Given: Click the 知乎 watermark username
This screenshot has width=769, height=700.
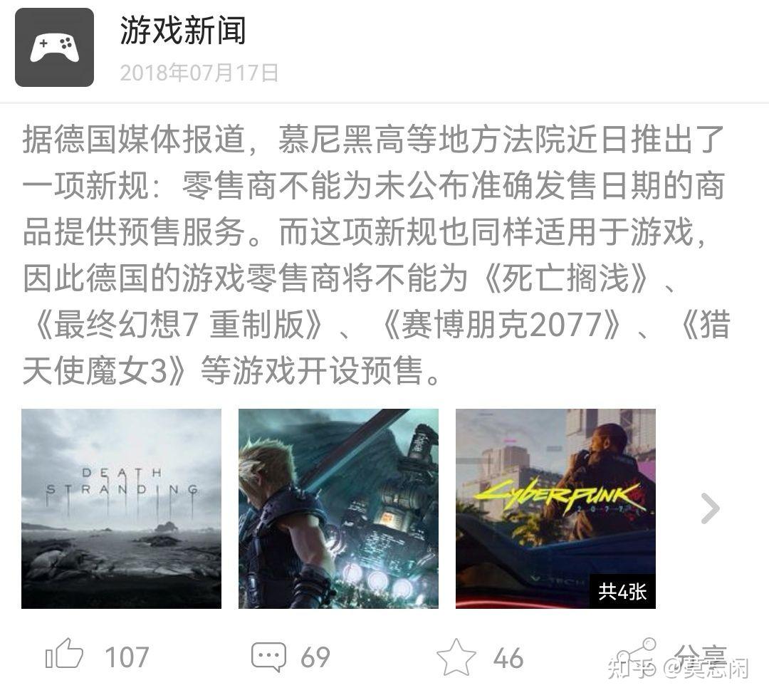Looking at the screenshot, I should pos(678,668).
